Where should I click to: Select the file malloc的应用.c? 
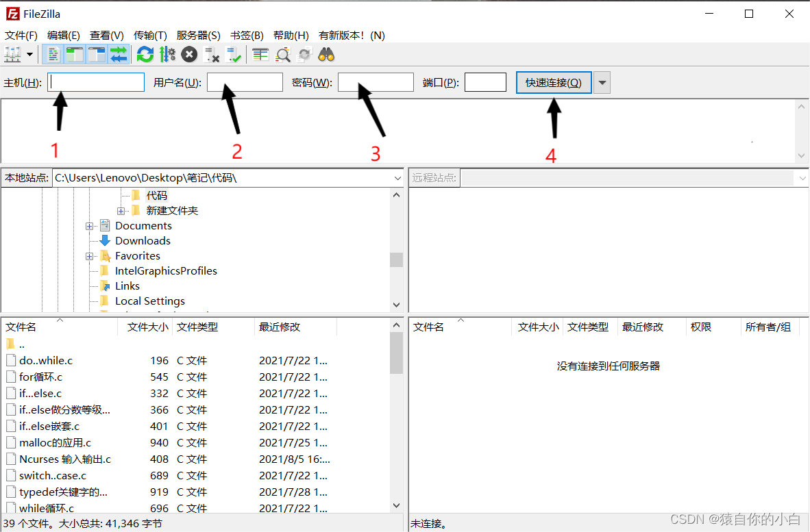tap(55, 443)
